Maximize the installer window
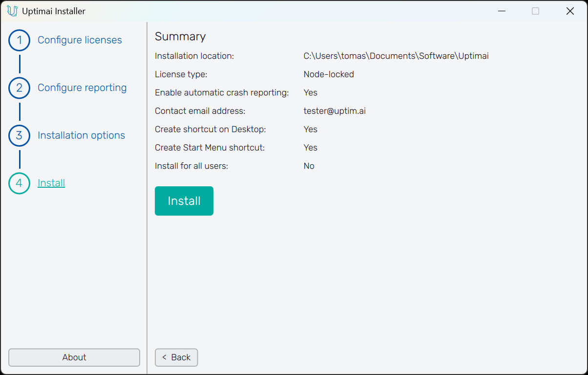This screenshot has height=375, width=588. click(535, 11)
